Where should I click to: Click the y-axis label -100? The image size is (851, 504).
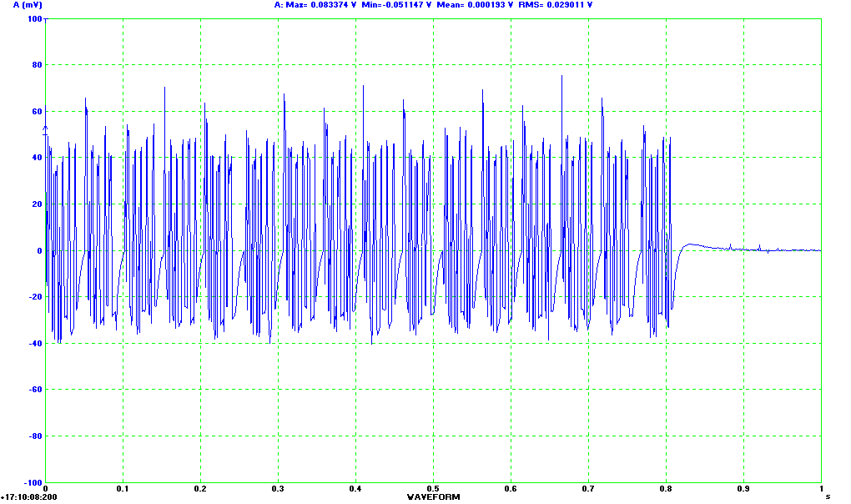(x=33, y=483)
